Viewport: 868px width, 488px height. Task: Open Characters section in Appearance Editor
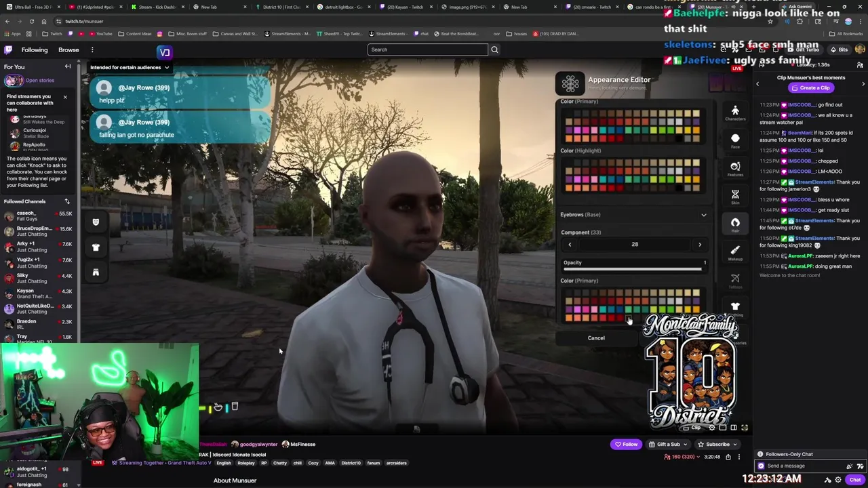[735, 113]
